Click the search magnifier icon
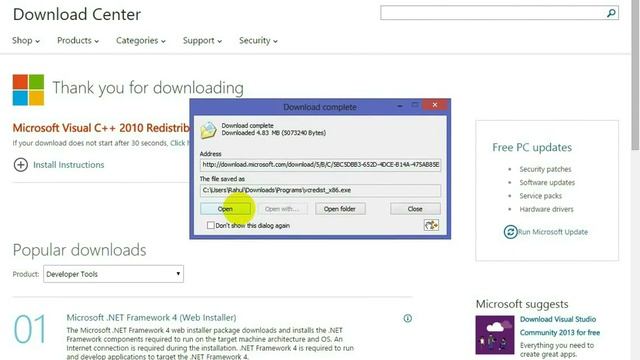Screen dimensions: 640x360 click(611, 13)
